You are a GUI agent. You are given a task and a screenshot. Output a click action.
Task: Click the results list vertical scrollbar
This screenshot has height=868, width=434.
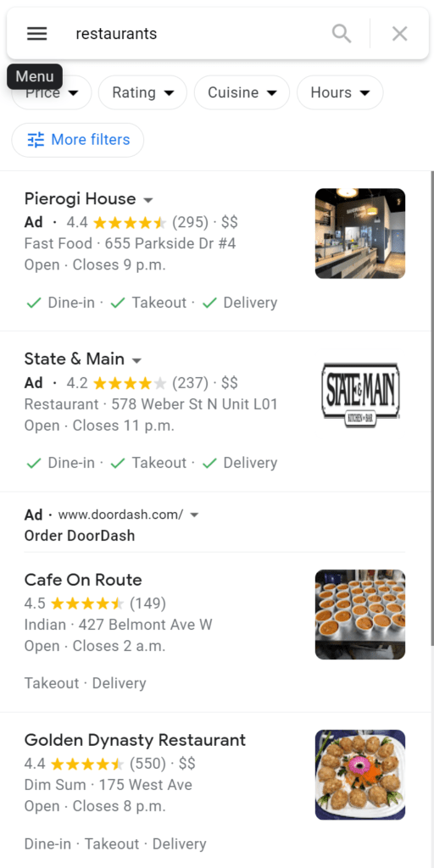tap(431, 409)
